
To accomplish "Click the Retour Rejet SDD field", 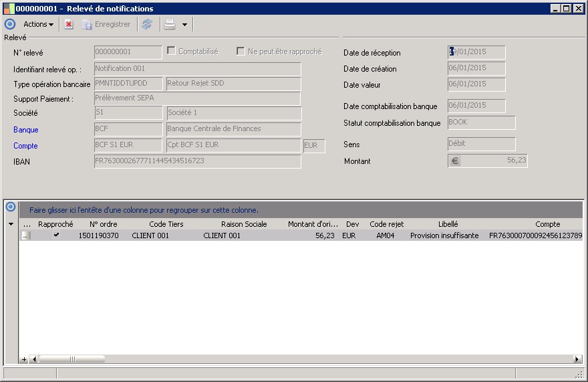I will (233, 84).
